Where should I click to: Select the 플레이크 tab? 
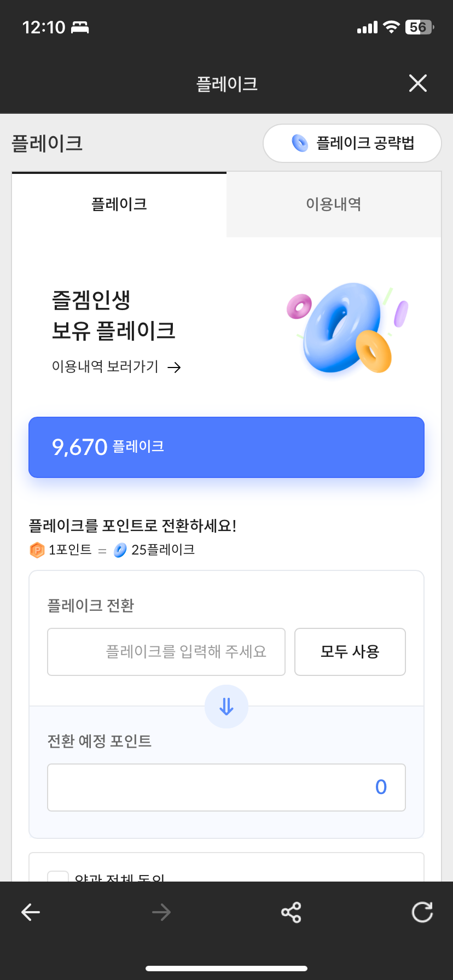(119, 205)
